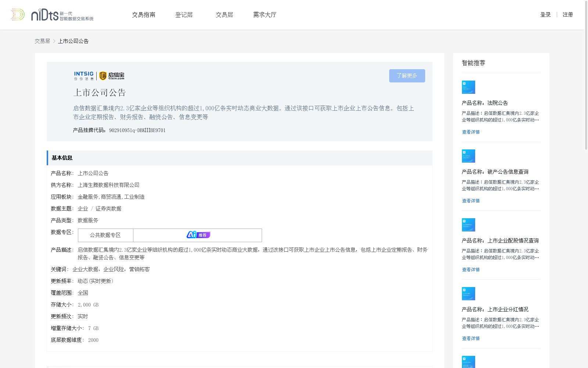Open the 需求大厅 nav item
The width and height of the screenshot is (588, 368).
pos(265,15)
